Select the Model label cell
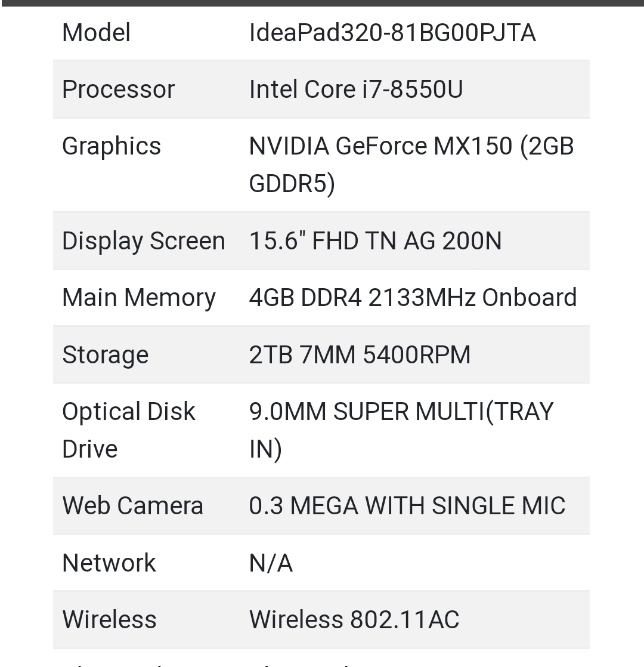The height and width of the screenshot is (667, 644). pyautogui.click(x=96, y=33)
